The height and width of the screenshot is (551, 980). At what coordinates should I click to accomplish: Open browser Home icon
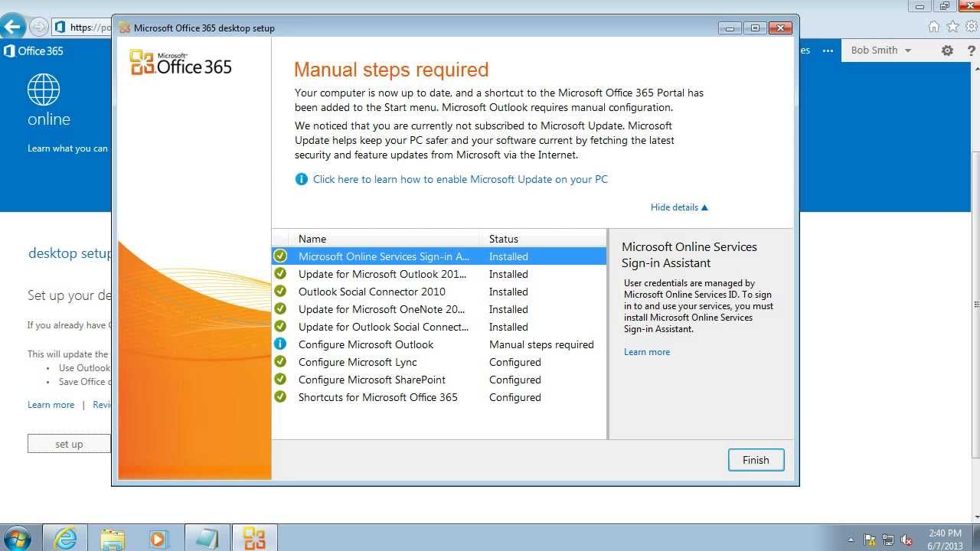coord(934,27)
